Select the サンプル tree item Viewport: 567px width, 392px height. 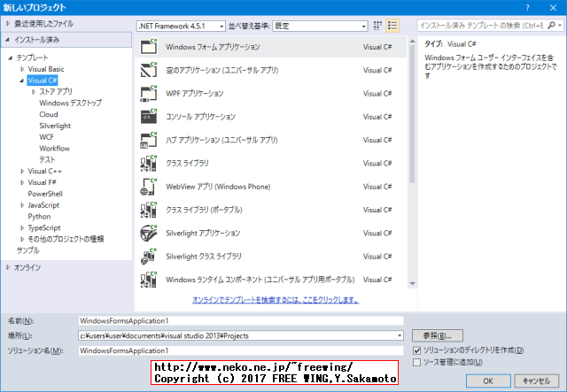(x=27, y=250)
